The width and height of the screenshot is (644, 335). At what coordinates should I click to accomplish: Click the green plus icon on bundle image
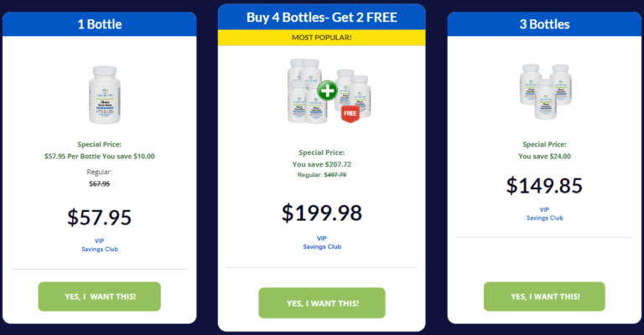(x=327, y=90)
